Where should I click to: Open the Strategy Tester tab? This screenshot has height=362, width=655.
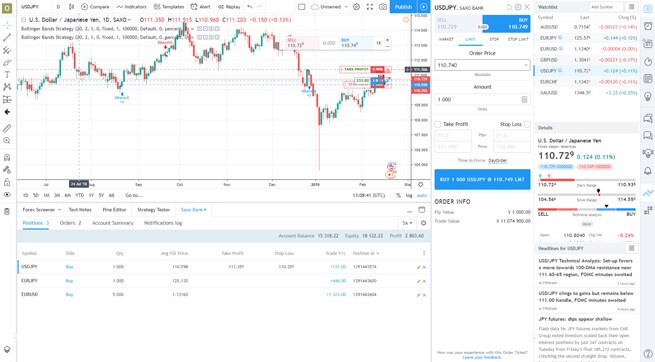pos(153,210)
